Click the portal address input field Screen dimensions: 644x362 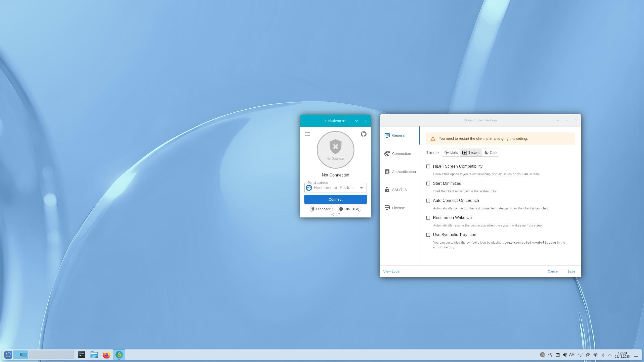[x=335, y=188]
